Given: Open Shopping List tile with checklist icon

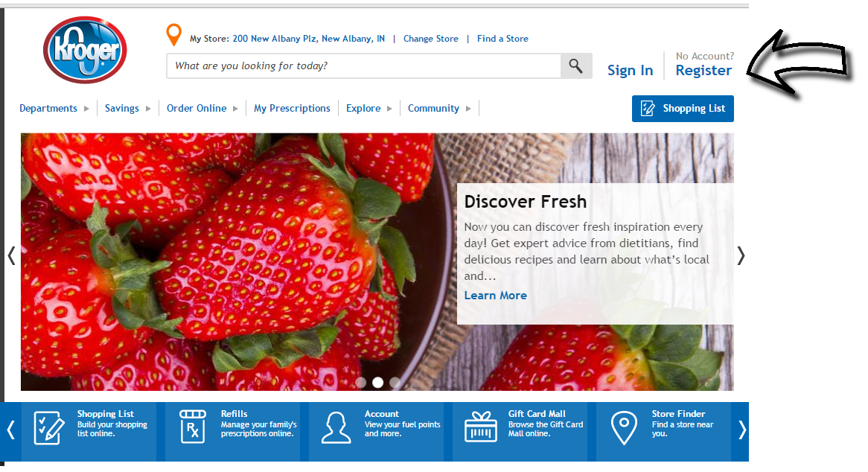Looking at the screenshot, I should tap(89, 432).
